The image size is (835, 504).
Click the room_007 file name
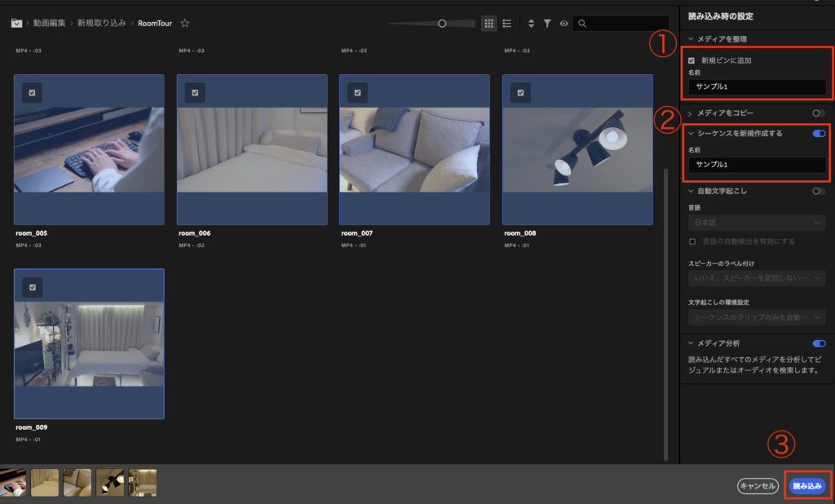[357, 233]
